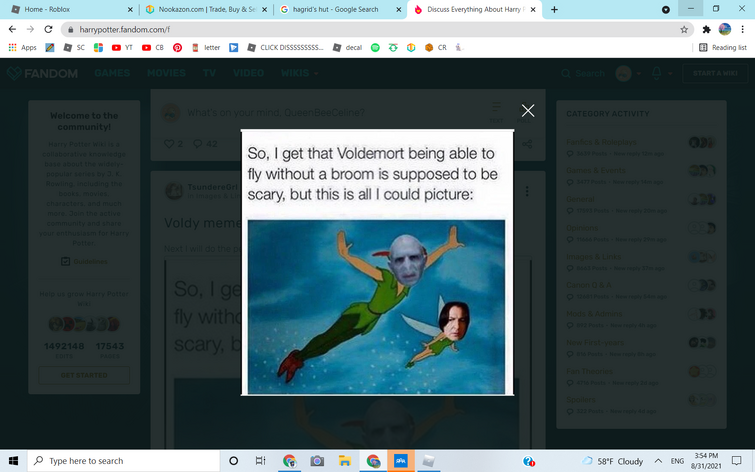
Task: Click the Fandom logo
Action: click(x=42, y=73)
